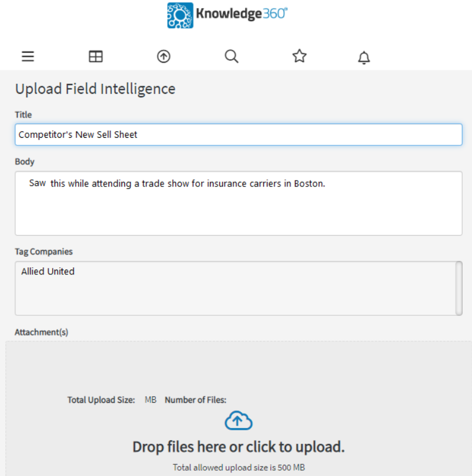Click the 'Total Upload Size:' label

(101, 400)
